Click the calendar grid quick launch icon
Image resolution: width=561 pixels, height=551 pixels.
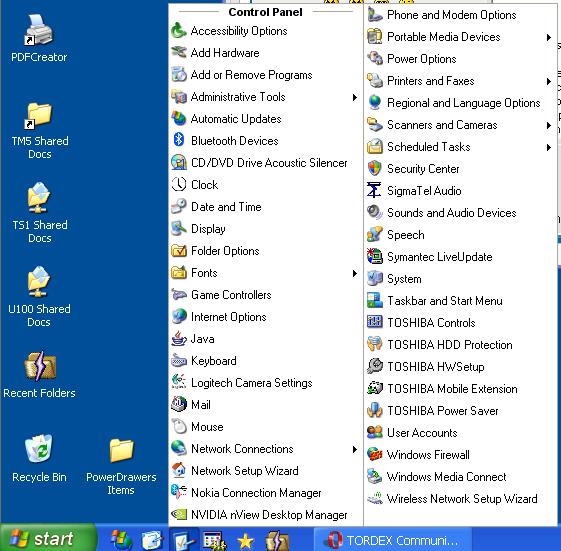pyautogui.click(x=214, y=540)
